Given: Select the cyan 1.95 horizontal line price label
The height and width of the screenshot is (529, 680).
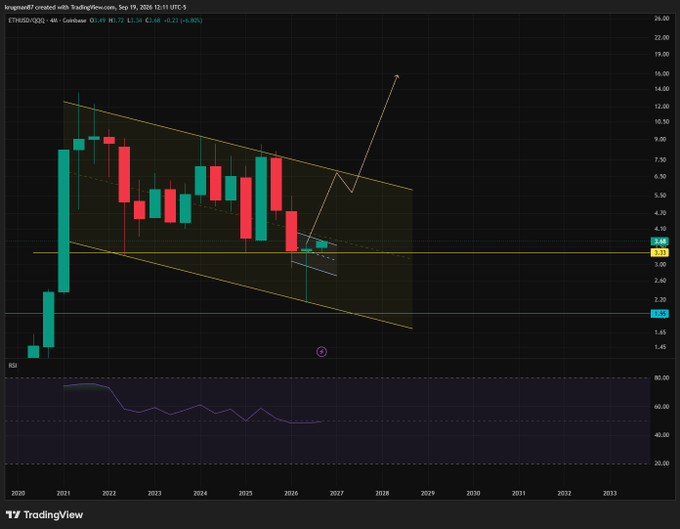Looking at the screenshot, I should [x=660, y=313].
